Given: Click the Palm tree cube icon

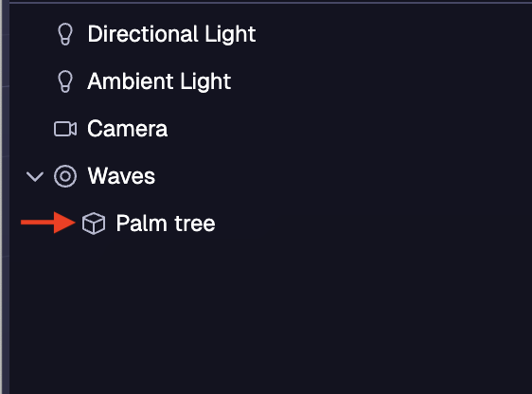Looking at the screenshot, I should [94, 224].
